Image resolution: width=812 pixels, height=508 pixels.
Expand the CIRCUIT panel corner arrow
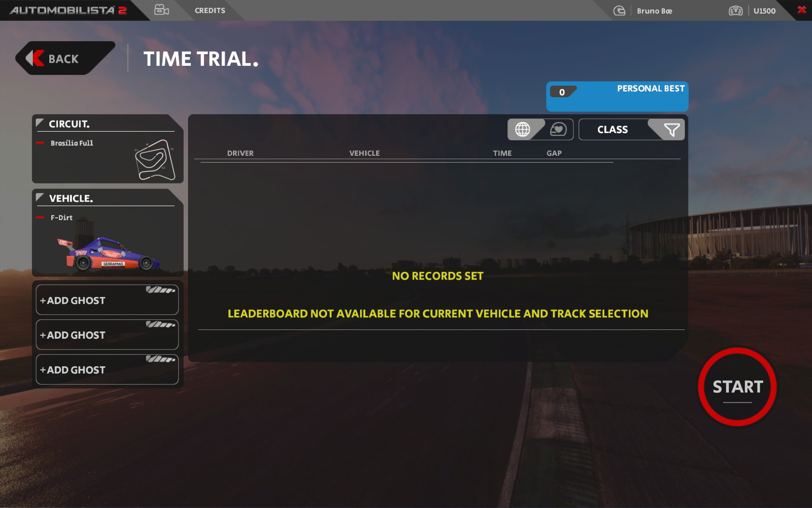click(40, 123)
